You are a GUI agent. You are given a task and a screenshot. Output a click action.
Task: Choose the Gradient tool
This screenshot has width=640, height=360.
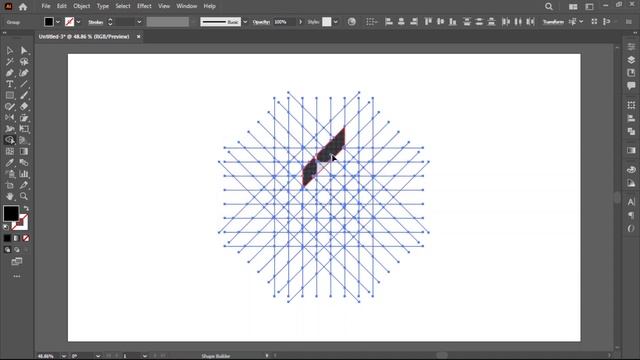click(x=24, y=151)
